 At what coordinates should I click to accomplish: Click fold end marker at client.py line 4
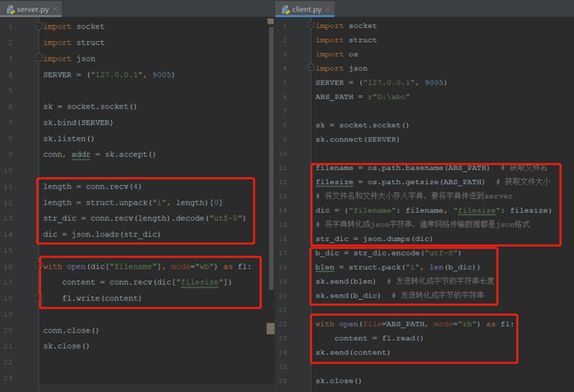tap(311, 67)
